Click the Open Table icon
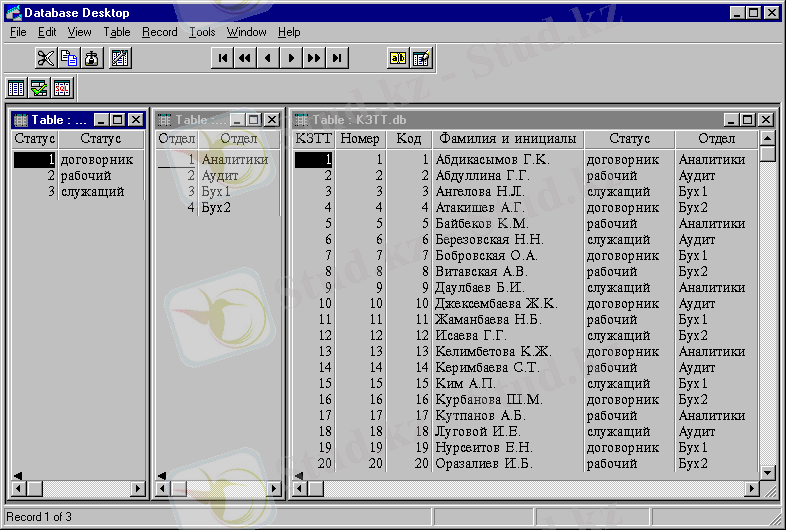Screen dimensions: 786x530 tap(16, 88)
